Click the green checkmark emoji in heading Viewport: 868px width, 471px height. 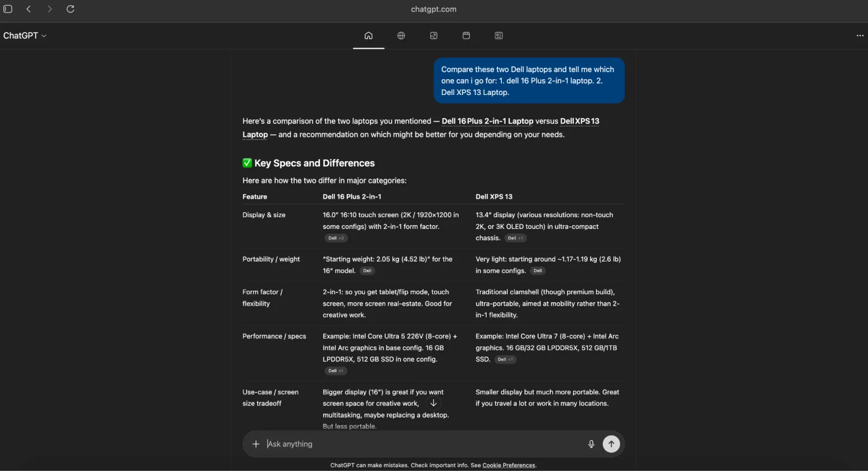(x=247, y=163)
